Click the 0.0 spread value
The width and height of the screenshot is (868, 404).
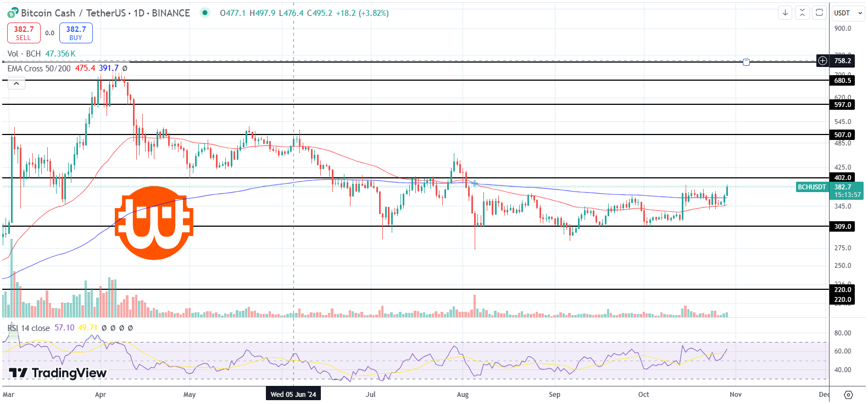point(50,33)
